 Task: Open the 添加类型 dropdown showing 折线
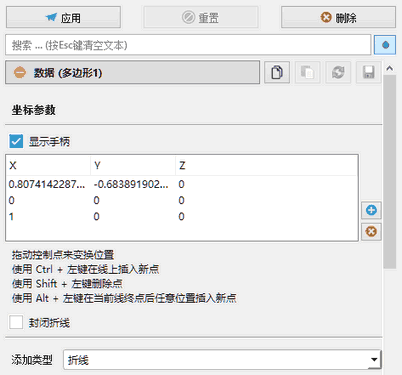click(x=222, y=360)
